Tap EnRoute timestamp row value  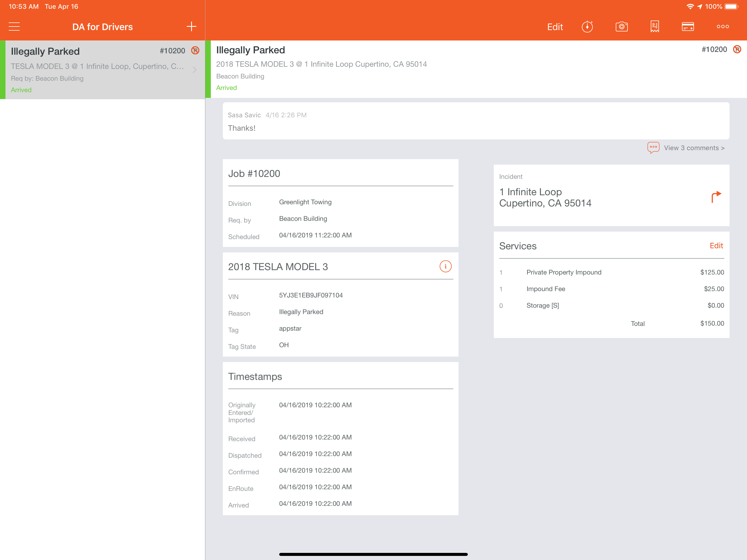[315, 487]
